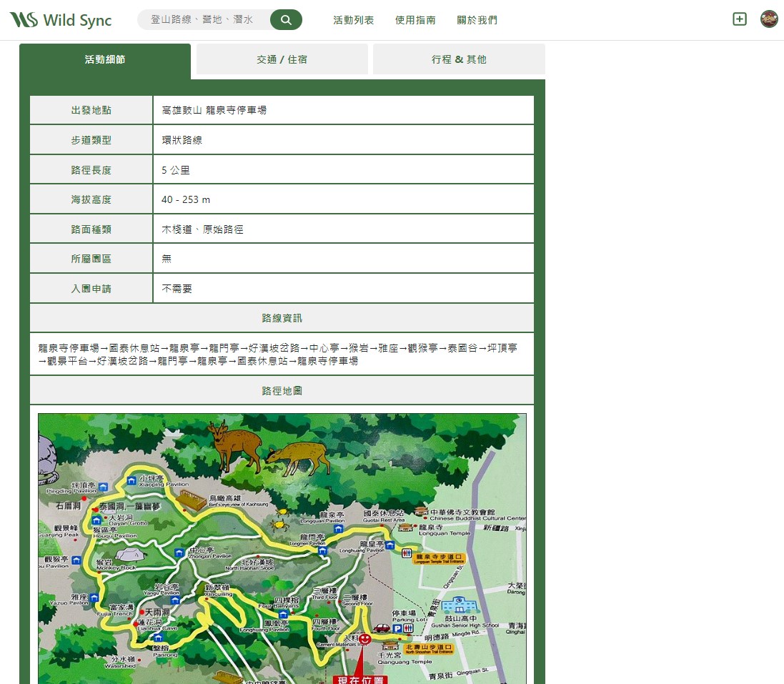Switch to the 行程 & 其他 tab
The width and height of the screenshot is (784, 684).
click(459, 59)
